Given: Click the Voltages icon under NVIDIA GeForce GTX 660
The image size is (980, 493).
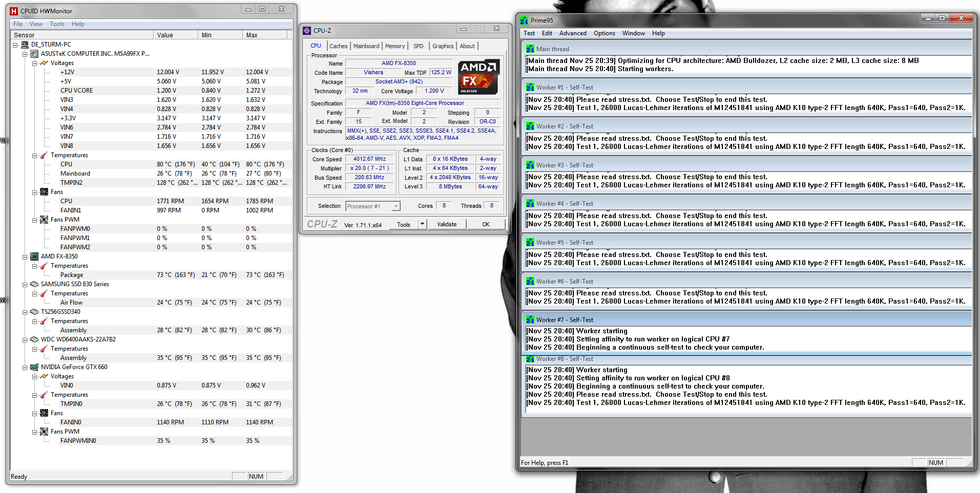Looking at the screenshot, I should 44,376.
